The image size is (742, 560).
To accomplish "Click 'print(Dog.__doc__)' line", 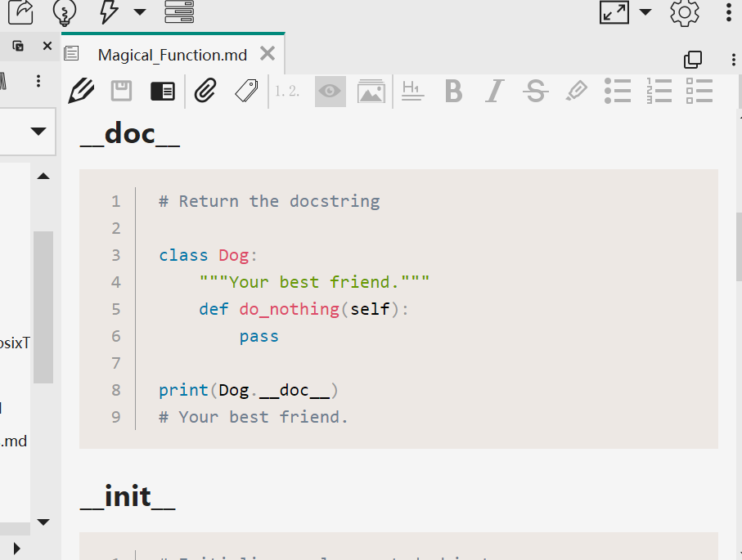I will tap(249, 390).
